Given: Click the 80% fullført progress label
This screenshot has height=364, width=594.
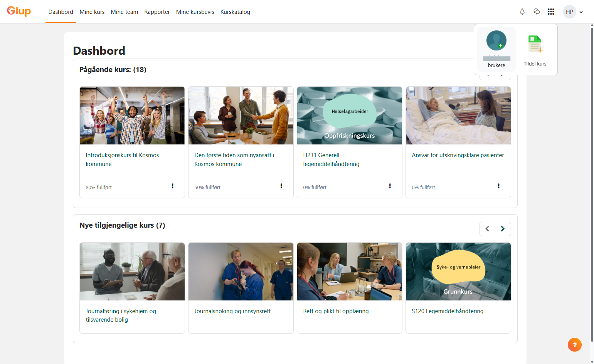Looking at the screenshot, I should (x=99, y=188).
